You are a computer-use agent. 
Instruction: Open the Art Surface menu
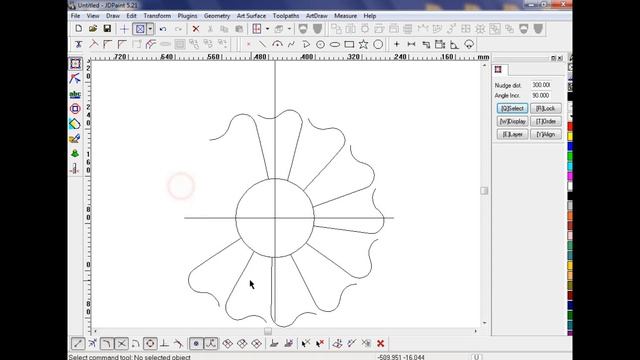tap(251, 16)
